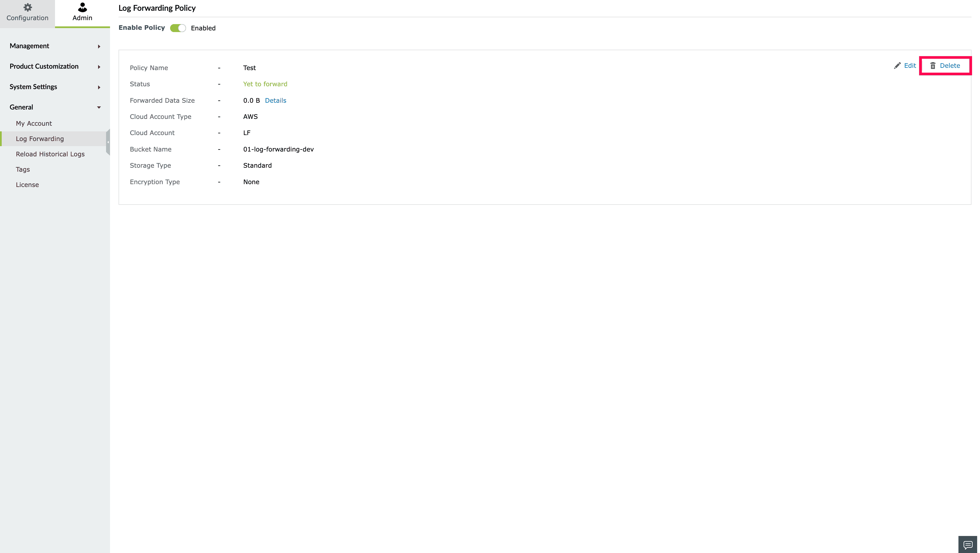Open My Account page

(34, 123)
